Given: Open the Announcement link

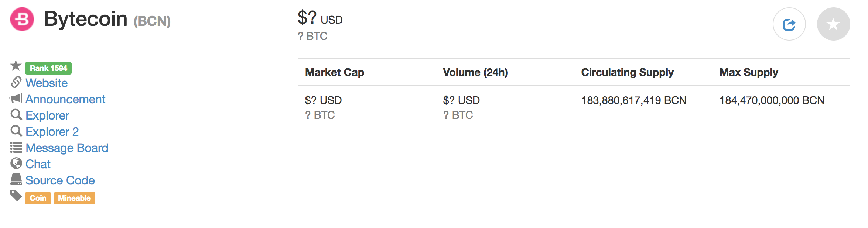Looking at the screenshot, I should click(x=65, y=99).
